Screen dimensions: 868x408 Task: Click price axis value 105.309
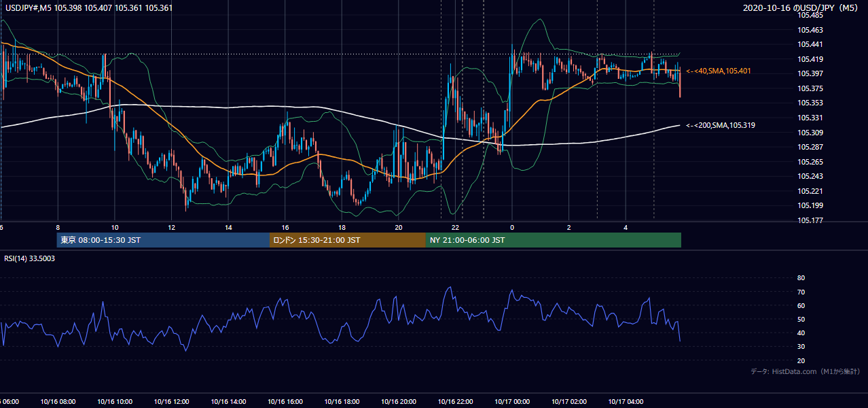810,133
